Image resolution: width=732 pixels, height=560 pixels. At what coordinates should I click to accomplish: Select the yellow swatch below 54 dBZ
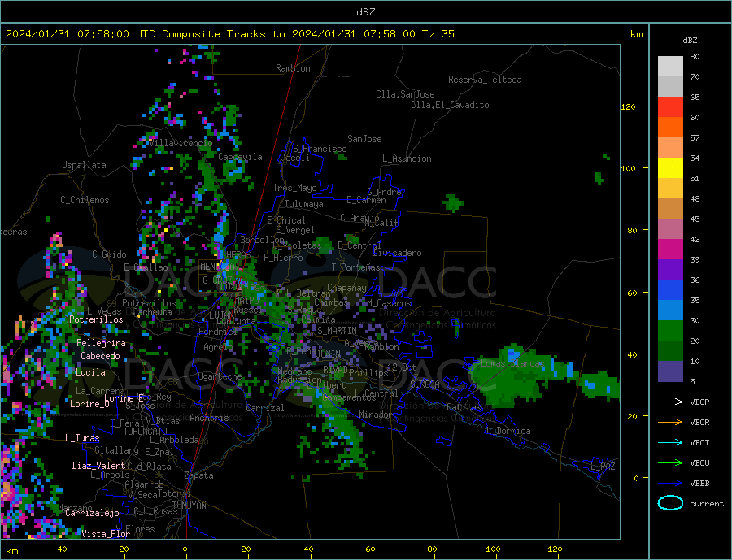pos(670,168)
